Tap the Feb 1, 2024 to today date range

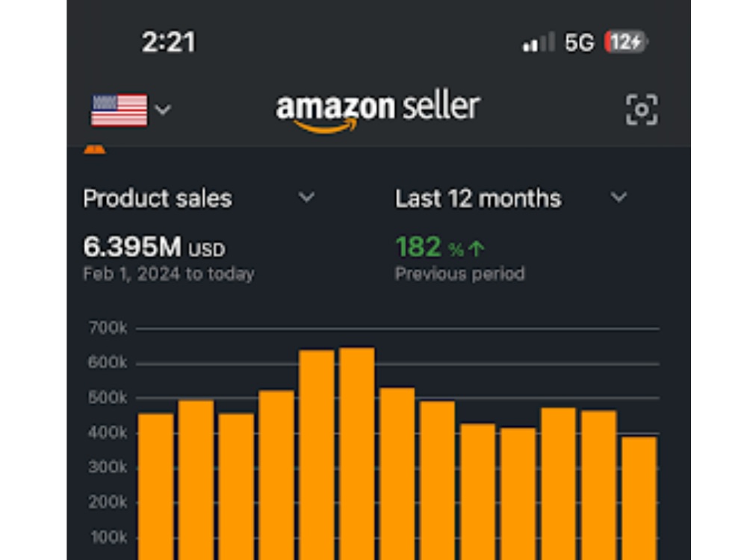pos(169,274)
